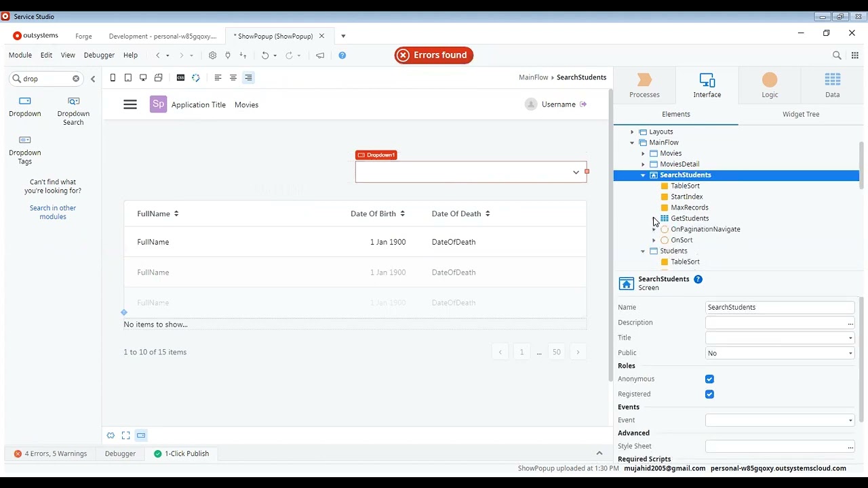Screen dimensions: 868x488
Task: Click the merge/compare arrows icon
Action: (243, 56)
